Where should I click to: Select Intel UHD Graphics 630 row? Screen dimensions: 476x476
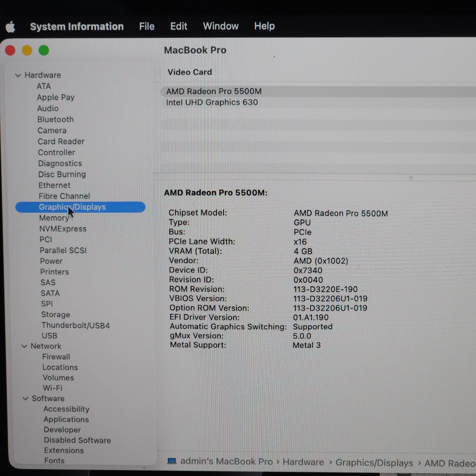point(212,102)
